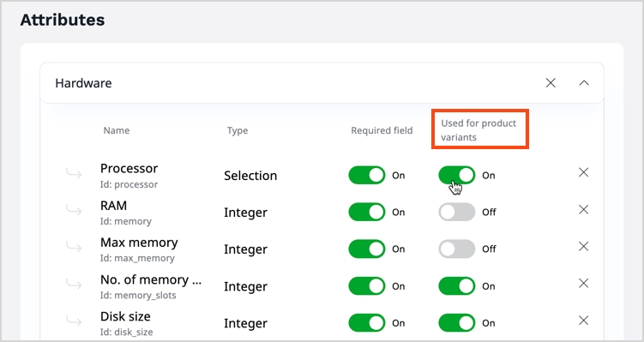Click the 'Id: max_memory' label
Screen dimensions: 644x342
pos(137,258)
